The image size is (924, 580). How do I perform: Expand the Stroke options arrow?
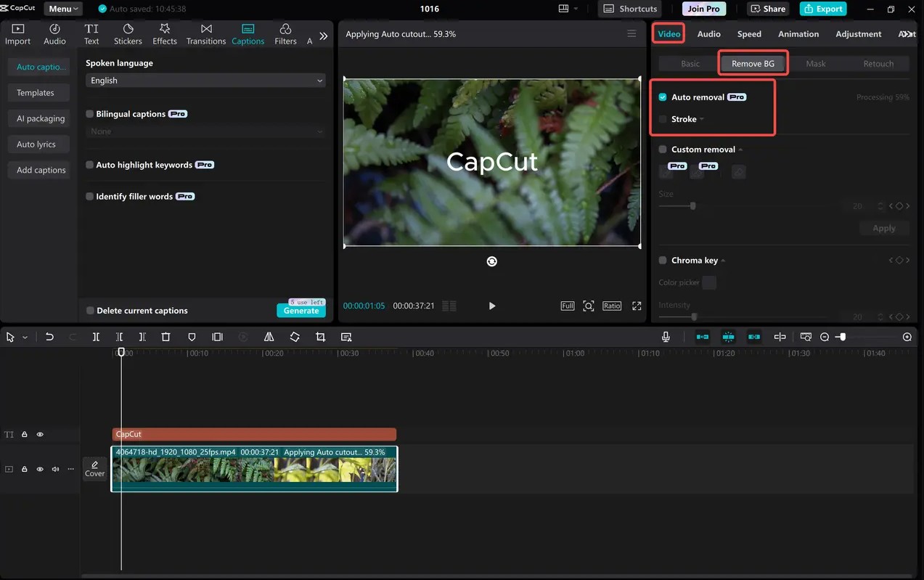pyautogui.click(x=702, y=119)
